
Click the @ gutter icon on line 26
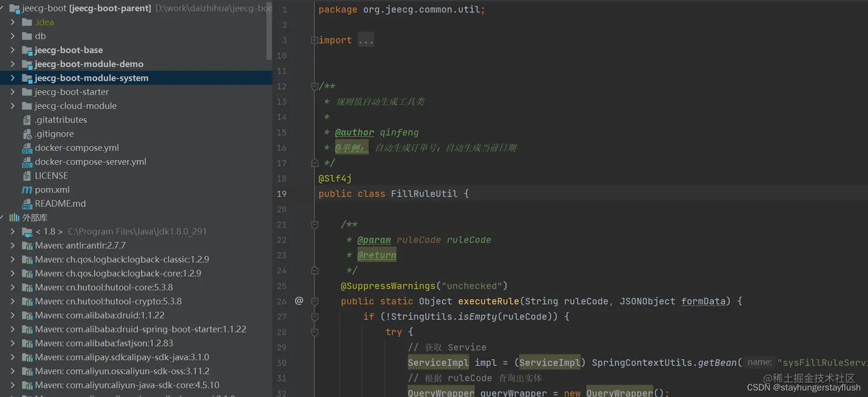[299, 300]
